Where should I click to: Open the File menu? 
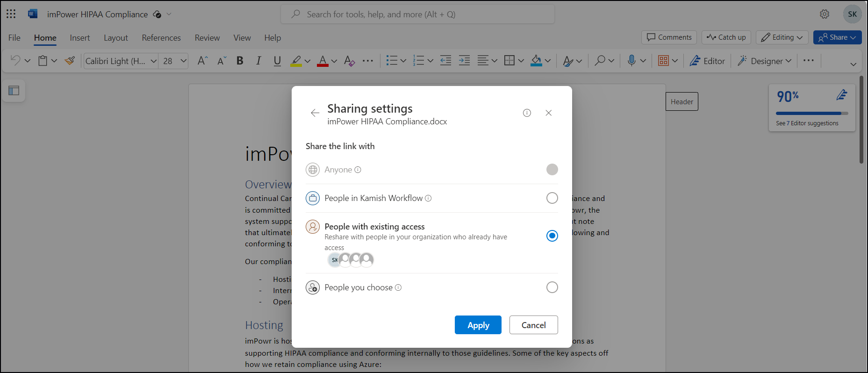point(14,38)
